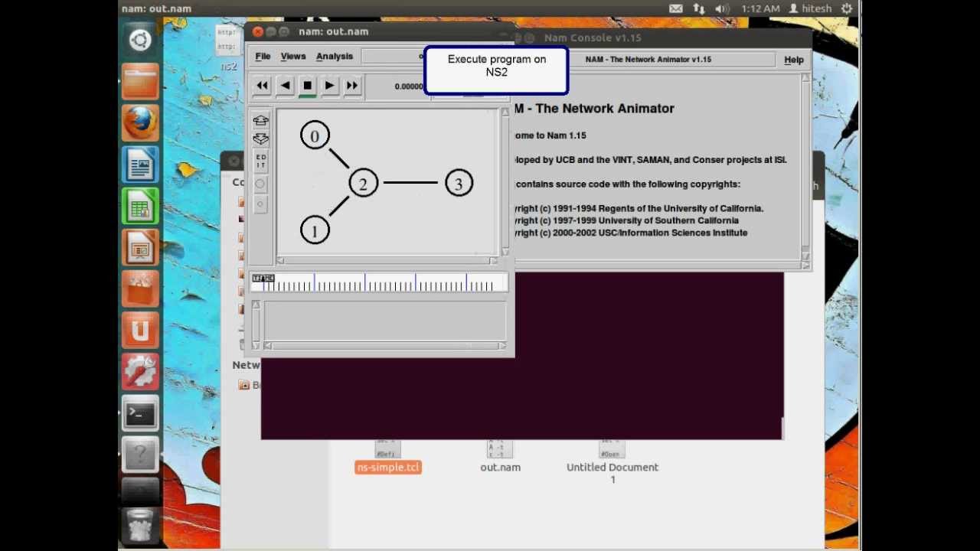Click the nam timeline ruler at its midpoint
The width and height of the screenshot is (980, 551).
379,282
